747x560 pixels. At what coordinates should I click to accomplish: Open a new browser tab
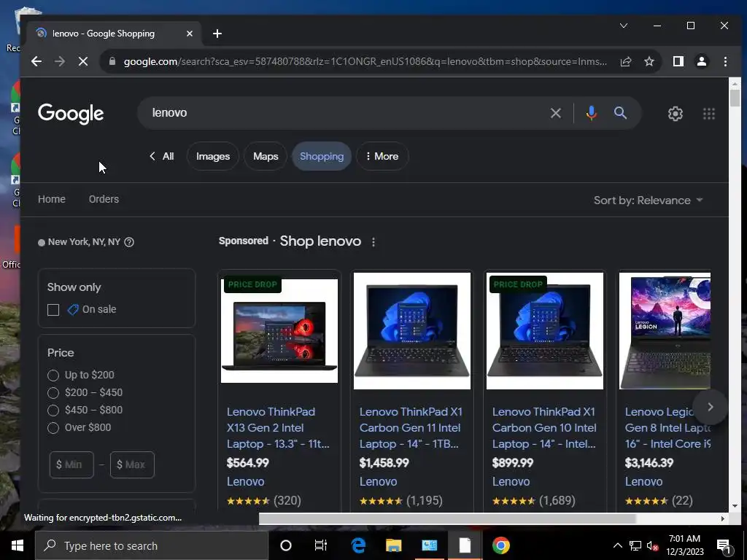[x=217, y=34]
